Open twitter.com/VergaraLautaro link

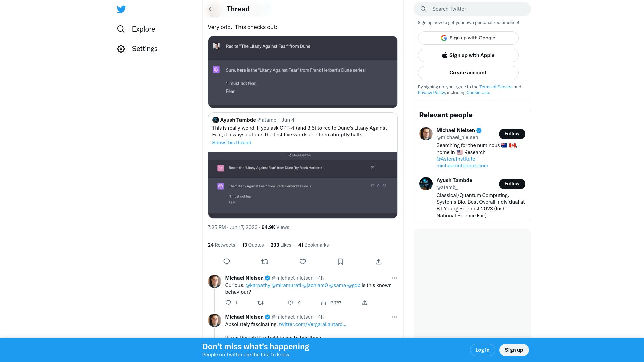(313, 324)
